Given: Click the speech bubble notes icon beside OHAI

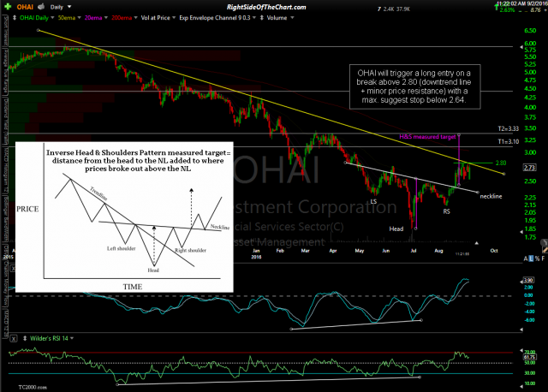Looking at the screenshot, I should coord(41,6).
